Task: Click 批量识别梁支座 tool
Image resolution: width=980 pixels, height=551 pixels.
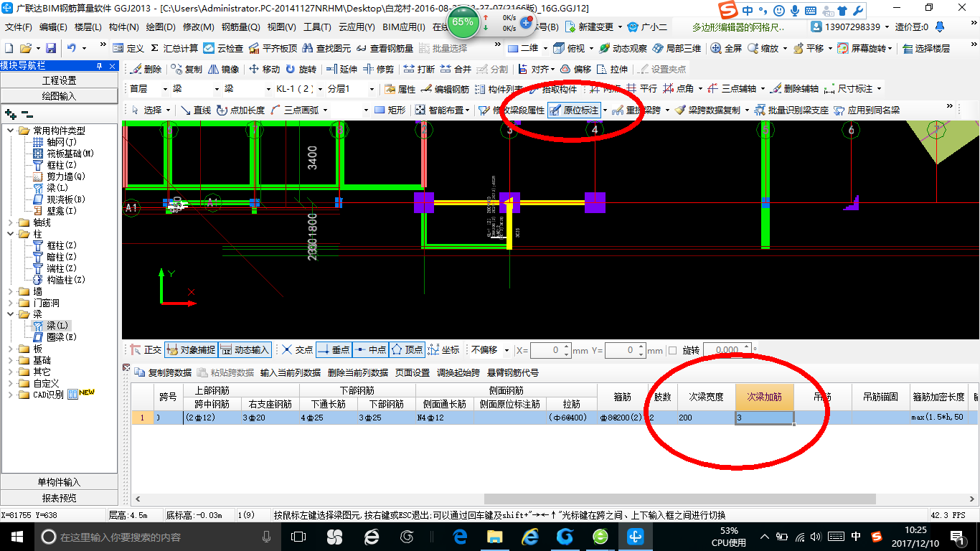Action: pos(791,110)
